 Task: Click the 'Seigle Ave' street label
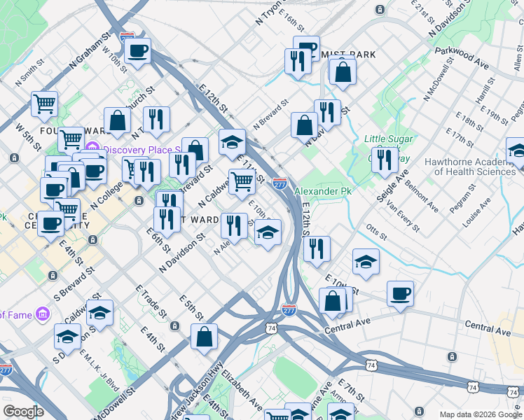tap(392, 185)
